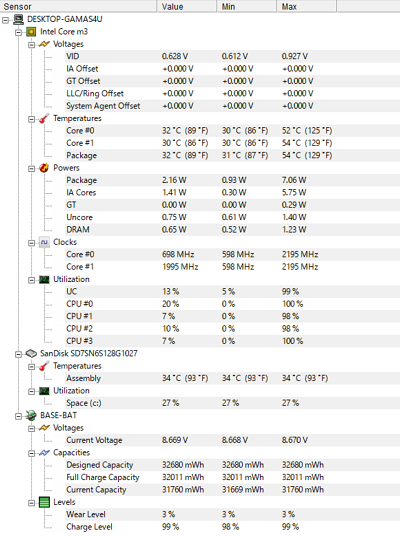This screenshot has height=536, width=400.
Task: Click the waveform icon beside Clocks
Action: coord(44,242)
